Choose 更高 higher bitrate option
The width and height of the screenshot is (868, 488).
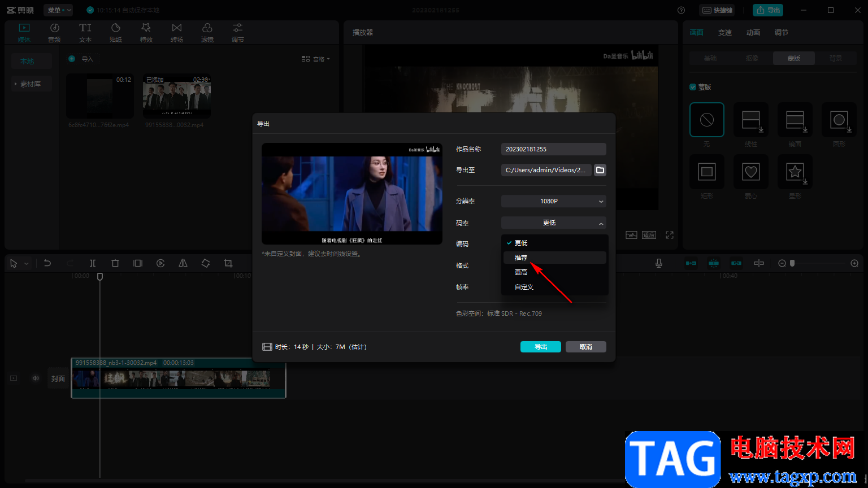(555, 272)
